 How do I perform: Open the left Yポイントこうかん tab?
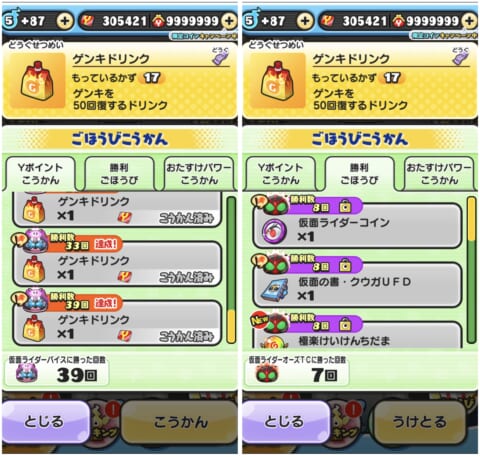point(40,174)
